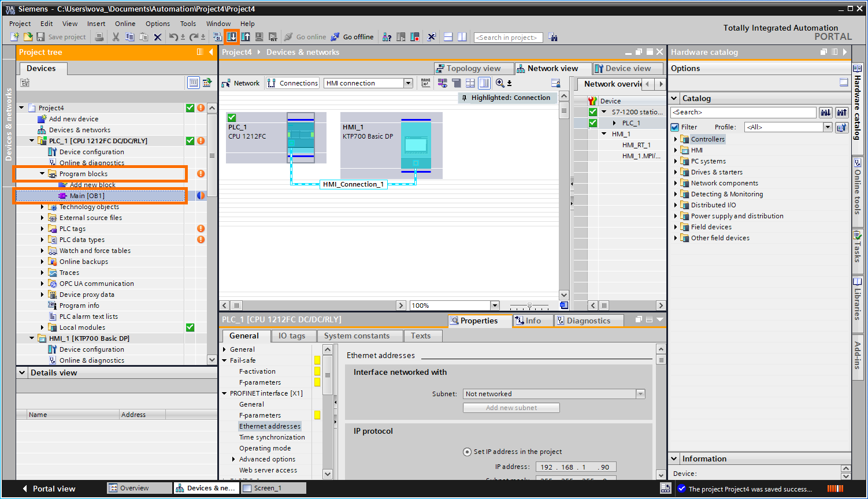
Task: Click the Cross-references toolbar icon
Action: (431, 37)
